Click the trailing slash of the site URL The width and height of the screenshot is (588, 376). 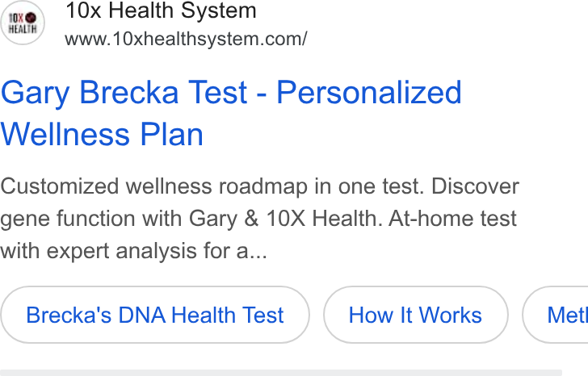pos(304,39)
